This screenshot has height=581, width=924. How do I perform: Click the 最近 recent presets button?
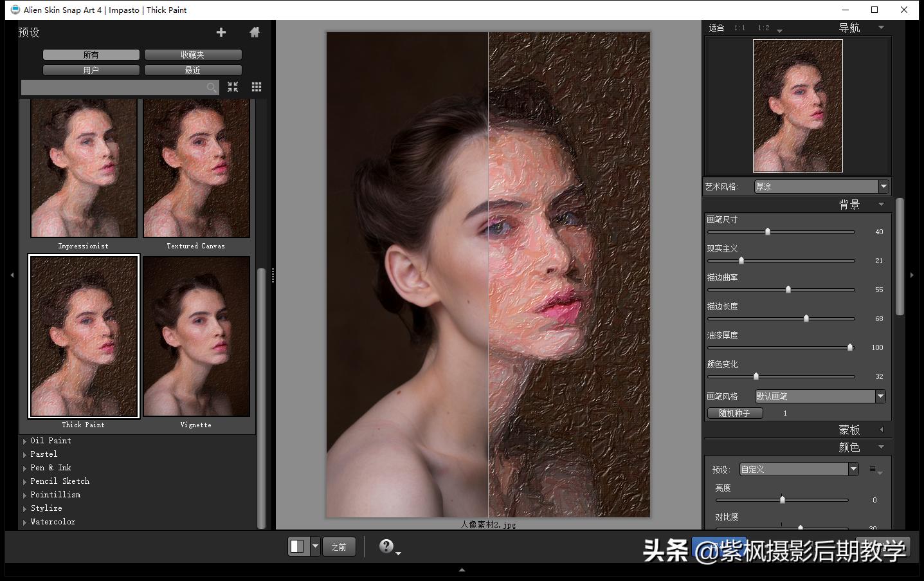click(192, 69)
